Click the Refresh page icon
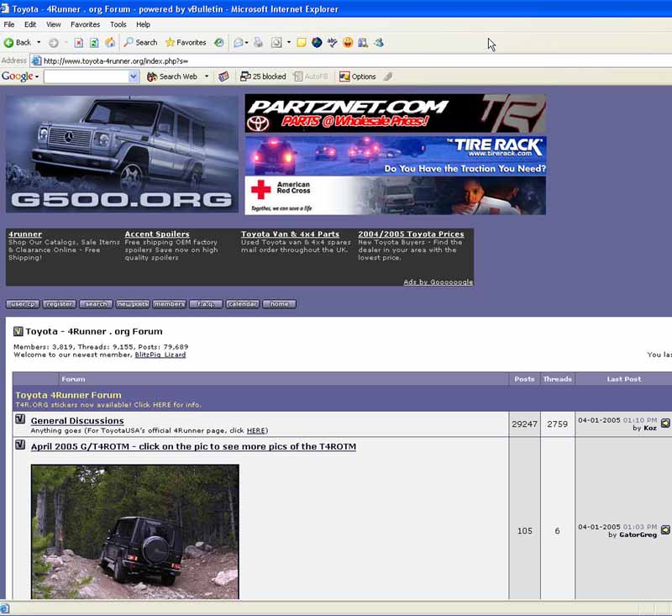The image size is (672, 616). tap(94, 42)
